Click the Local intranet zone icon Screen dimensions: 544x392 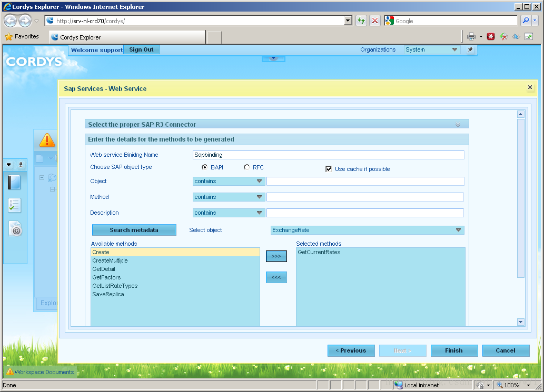point(399,385)
